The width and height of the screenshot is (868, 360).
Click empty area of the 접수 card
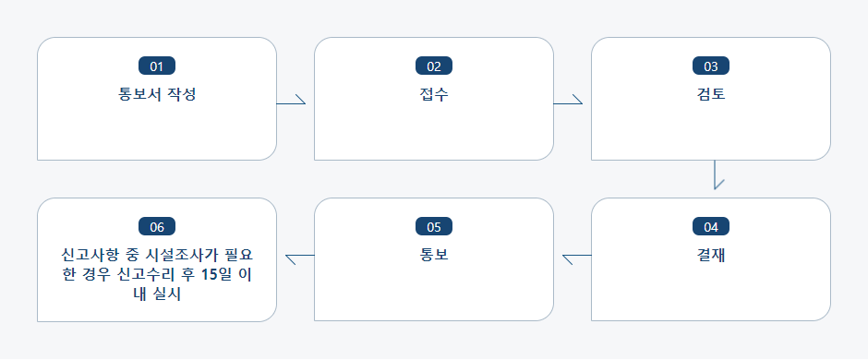pos(434,133)
